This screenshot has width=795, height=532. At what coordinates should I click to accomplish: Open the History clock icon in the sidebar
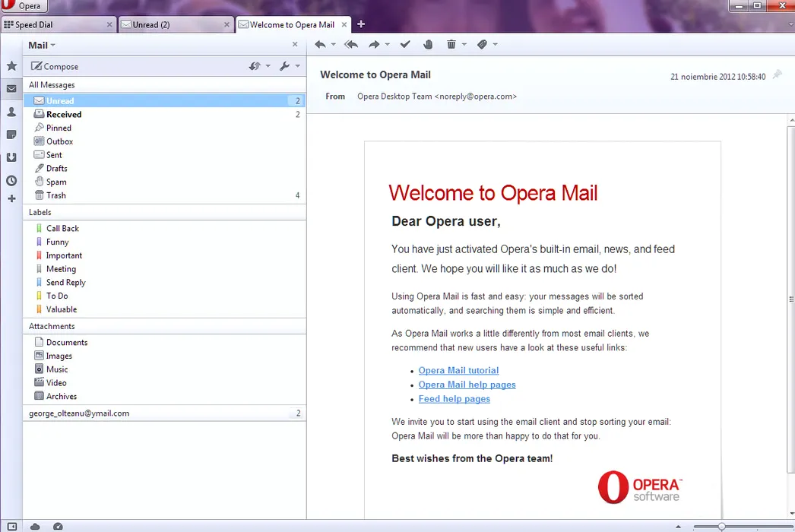(x=11, y=181)
